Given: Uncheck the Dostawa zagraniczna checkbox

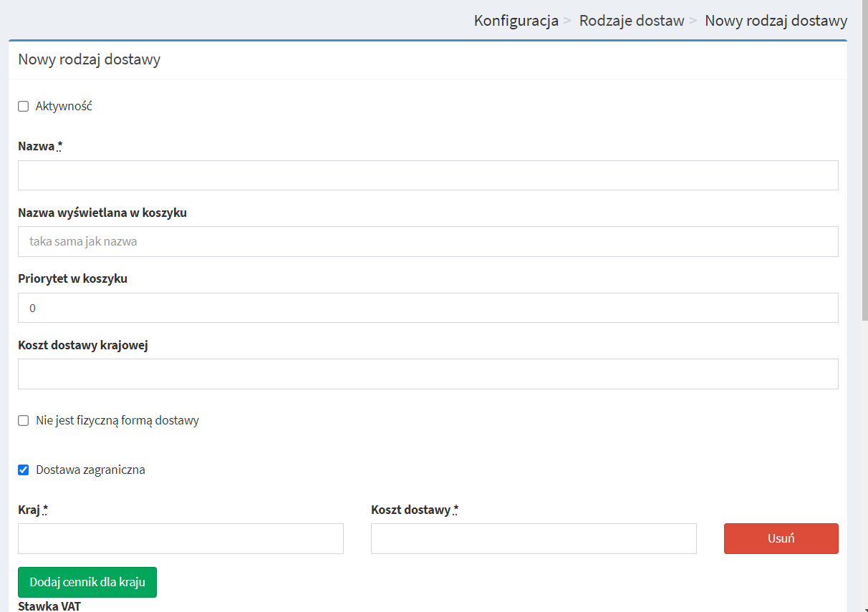Looking at the screenshot, I should [23, 470].
